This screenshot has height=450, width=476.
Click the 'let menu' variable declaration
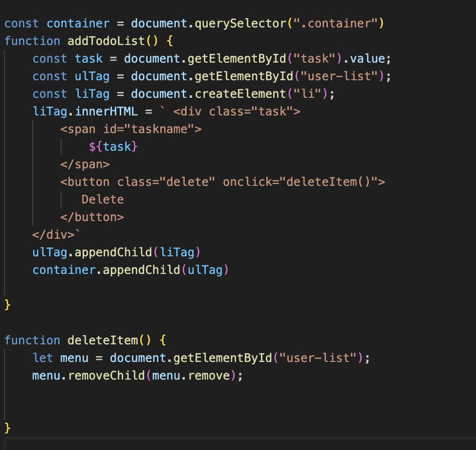[61, 358]
